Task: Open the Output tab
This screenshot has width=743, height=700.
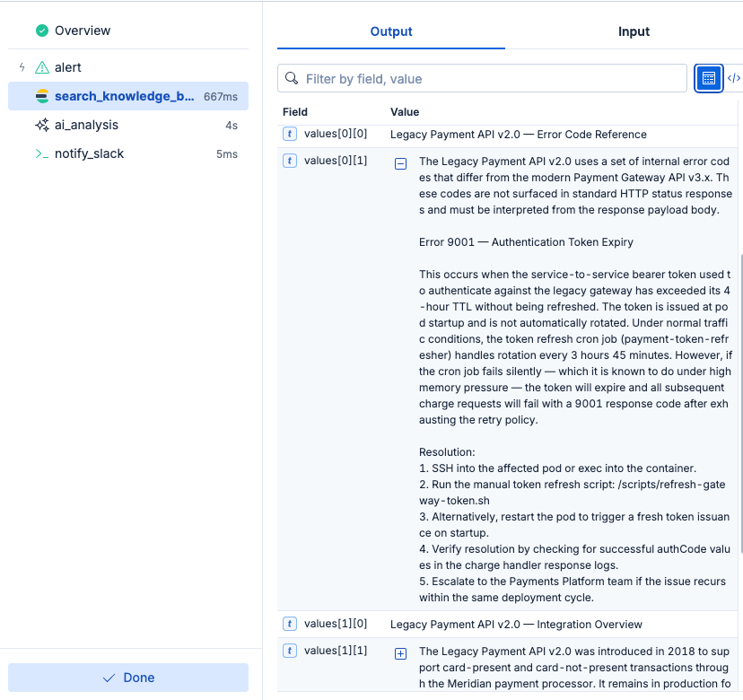Action: pyautogui.click(x=391, y=31)
